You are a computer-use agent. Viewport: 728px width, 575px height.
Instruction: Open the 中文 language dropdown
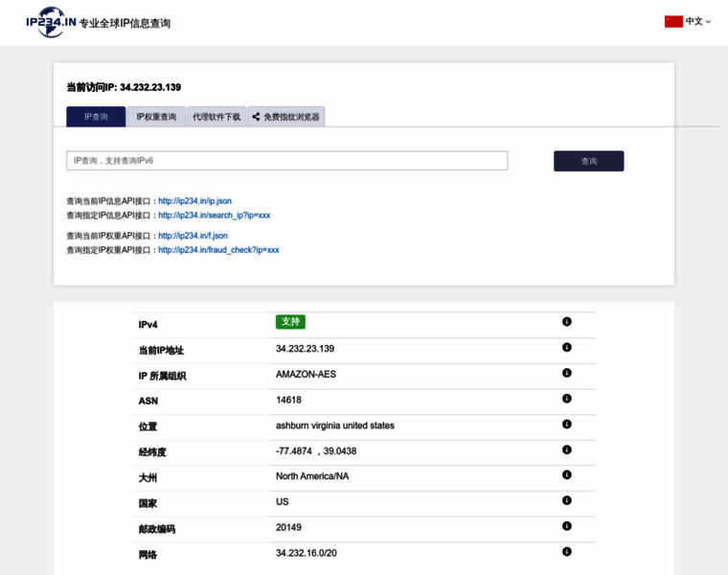pos(697,21)
